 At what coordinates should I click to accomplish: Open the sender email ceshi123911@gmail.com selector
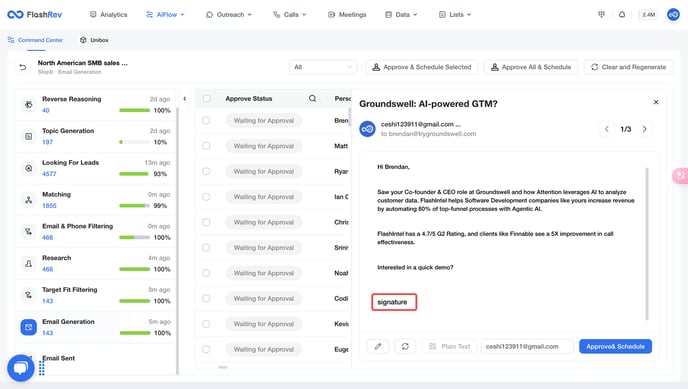pyautogui.click(x=527, y=346)
